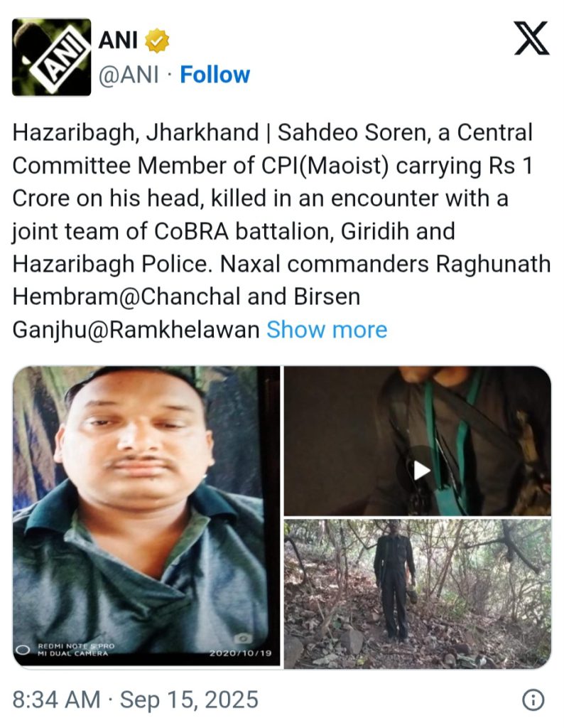The height and width of the screenshot is (728, 564).
Task: Open the ANI display name
Action: tap(118, 40)
